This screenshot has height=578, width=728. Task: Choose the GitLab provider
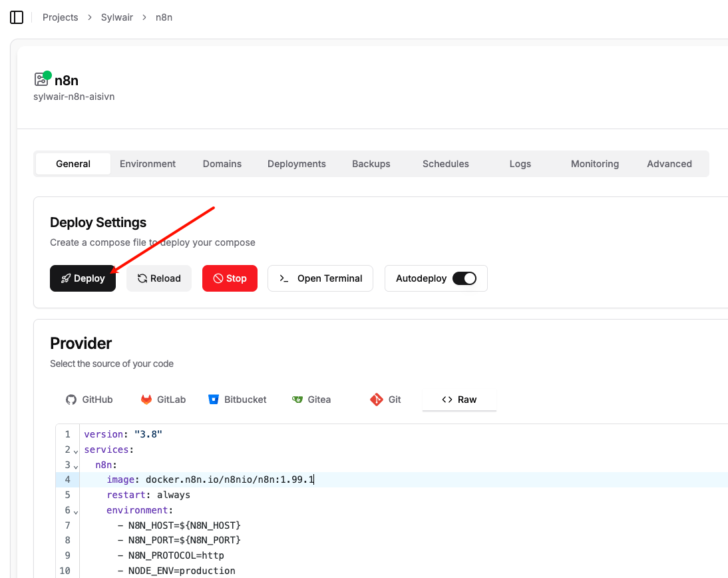click(x=163, y=400)
